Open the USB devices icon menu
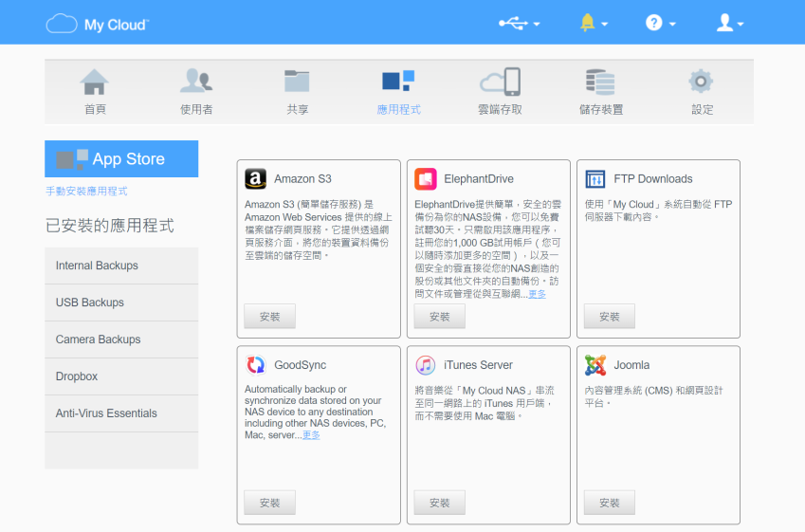Screen dimensions: 805x532 point(513,23)
